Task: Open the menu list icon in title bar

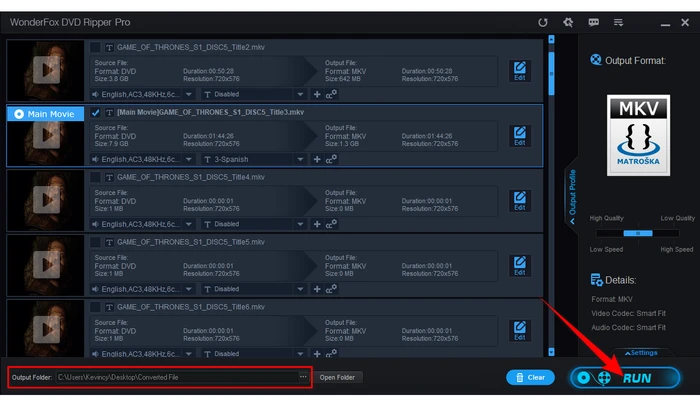Action: coord(618,22)
